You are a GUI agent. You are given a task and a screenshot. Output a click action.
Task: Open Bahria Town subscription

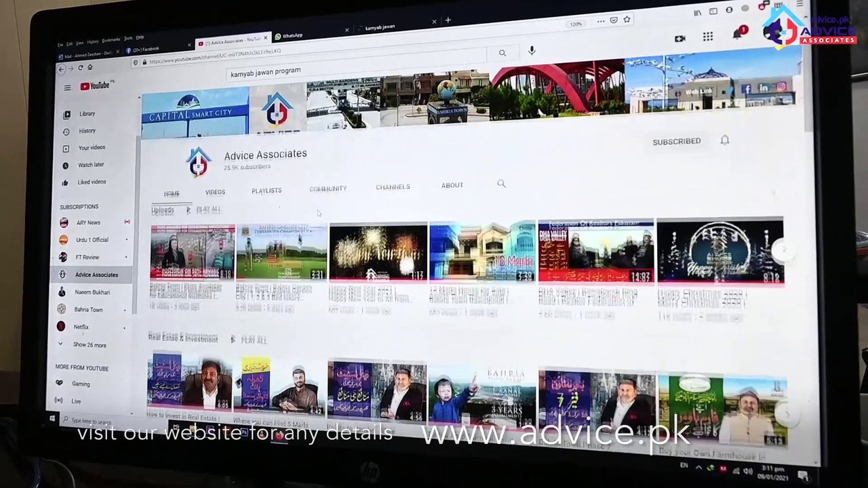click(x=88, y=310)
